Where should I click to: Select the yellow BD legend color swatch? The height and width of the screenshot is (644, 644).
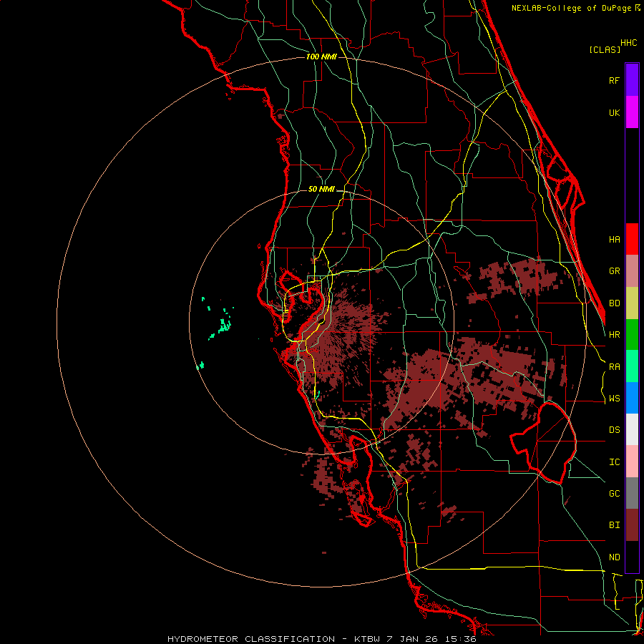point(632,303)
